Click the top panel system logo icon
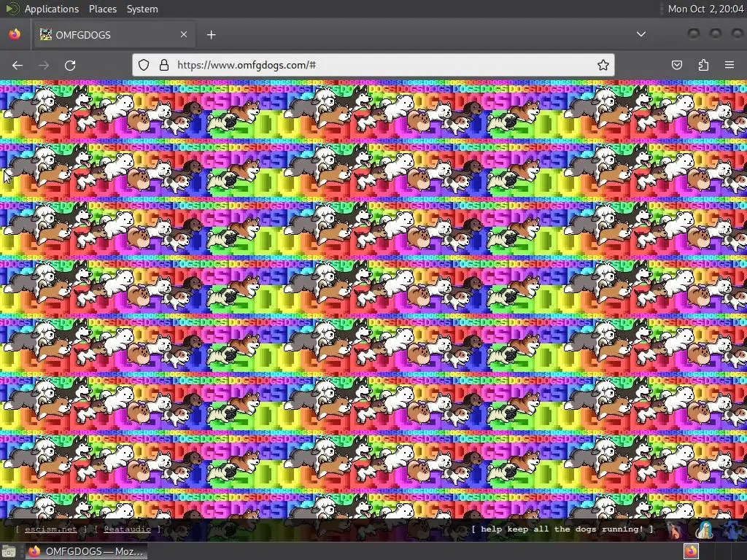 [12, 9]
